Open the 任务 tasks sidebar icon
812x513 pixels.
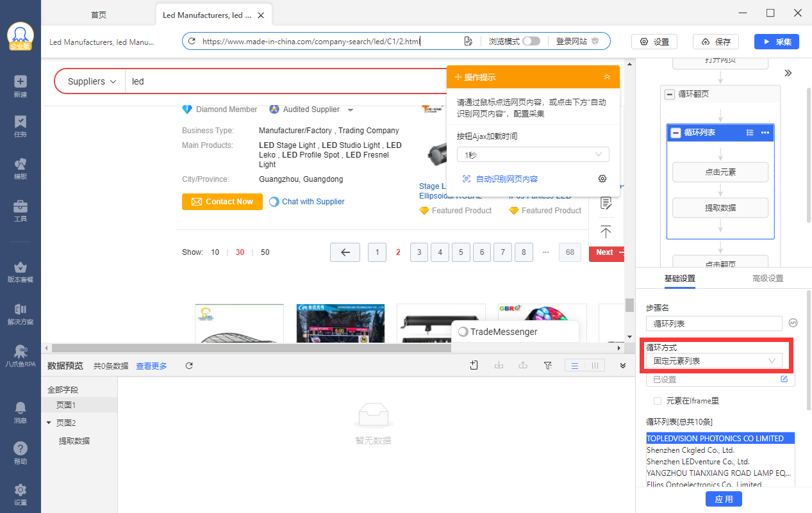coord(21,126)
